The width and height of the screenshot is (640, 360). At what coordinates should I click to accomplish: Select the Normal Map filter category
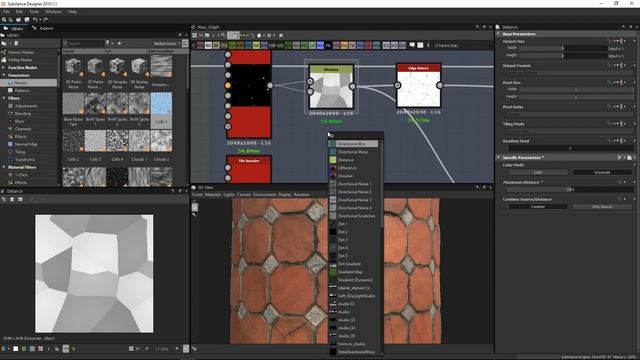click(26, 144)
